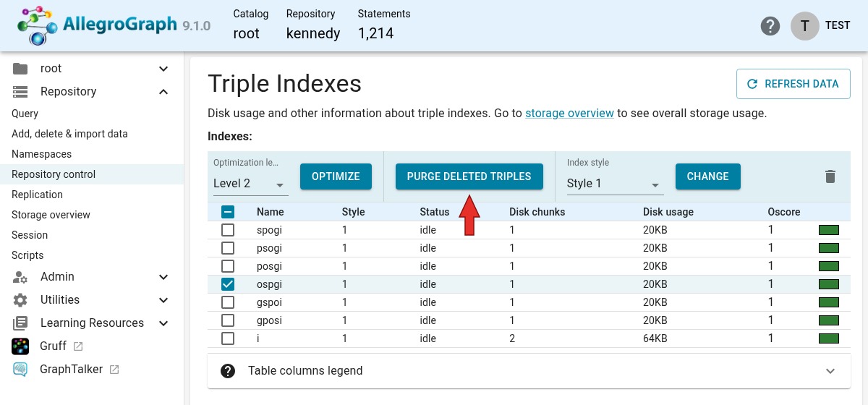Click the help question mark icon
This screenshot has height=405, width=868.
tap(770, 26)
